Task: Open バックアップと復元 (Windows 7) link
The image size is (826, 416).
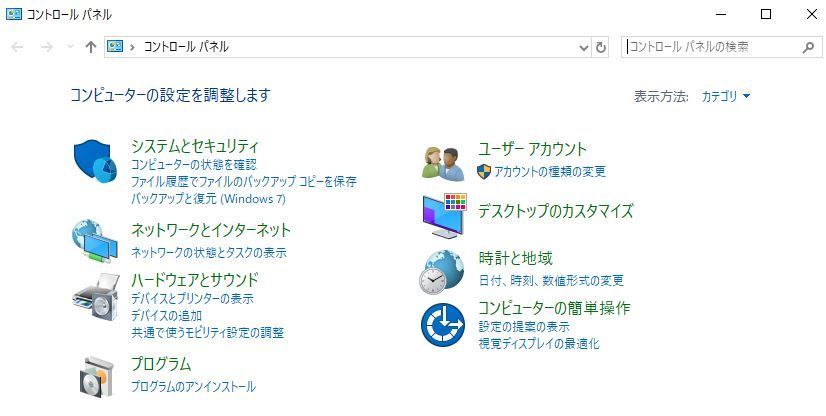Action: click(x=208, y=199)
